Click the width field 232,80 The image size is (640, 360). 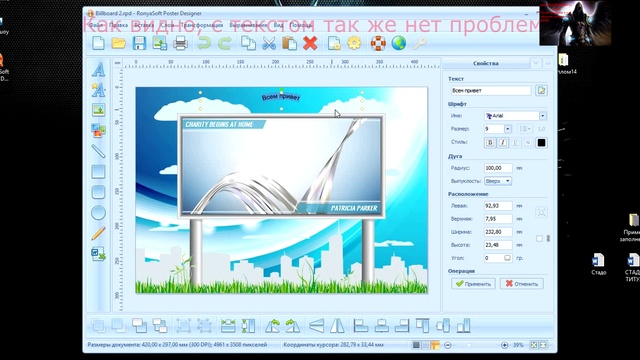point(498,232)
